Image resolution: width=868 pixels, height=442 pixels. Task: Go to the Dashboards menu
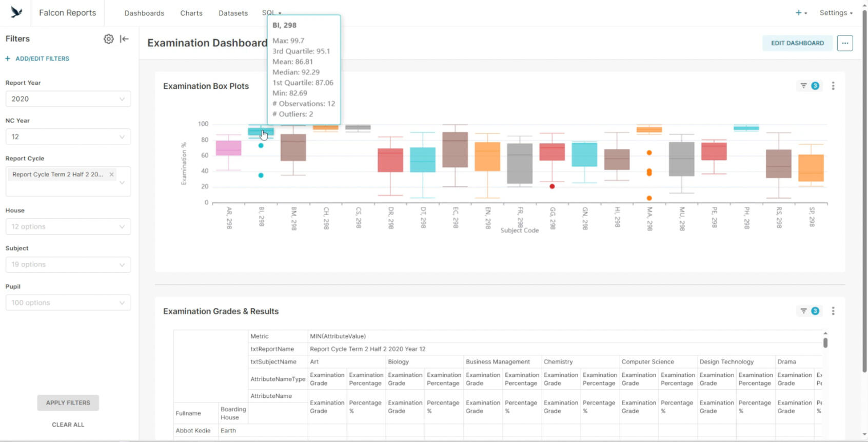144,13
